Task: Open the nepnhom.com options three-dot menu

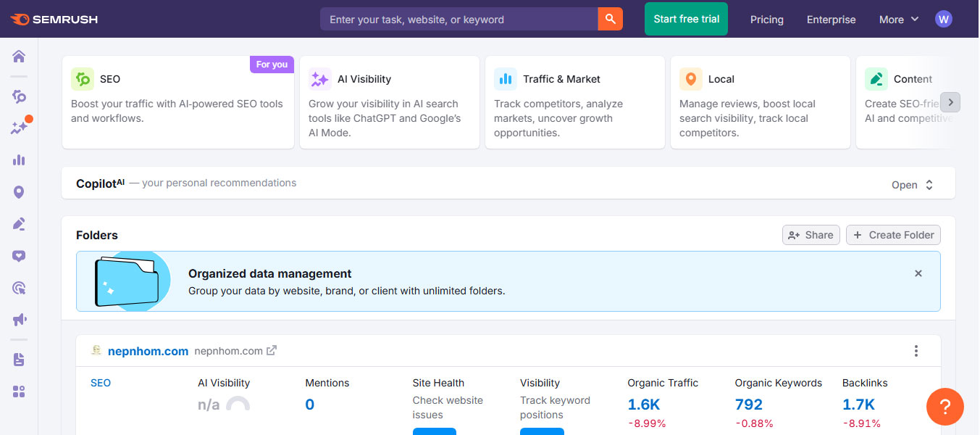Action: [916, 350]
